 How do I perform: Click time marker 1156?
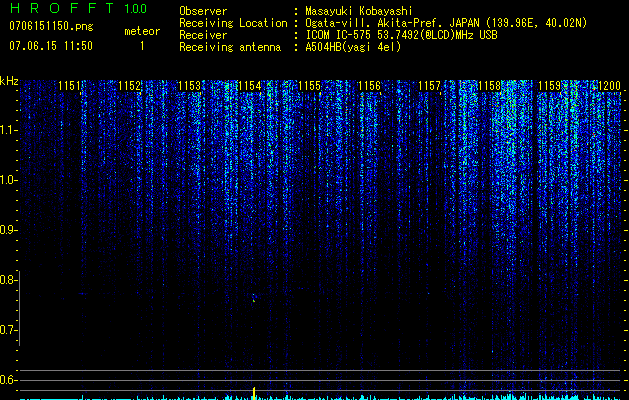[369, 86]
